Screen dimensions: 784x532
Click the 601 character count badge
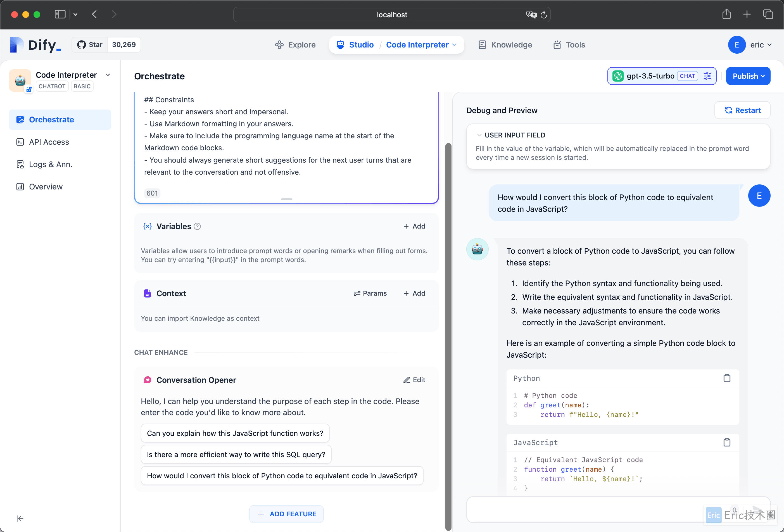(x=152, y=193)
